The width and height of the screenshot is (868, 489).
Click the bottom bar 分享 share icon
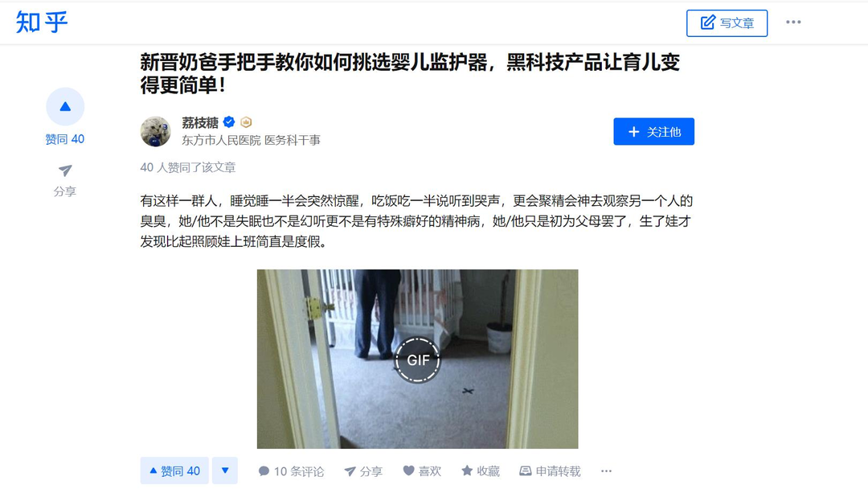(350, 471)
